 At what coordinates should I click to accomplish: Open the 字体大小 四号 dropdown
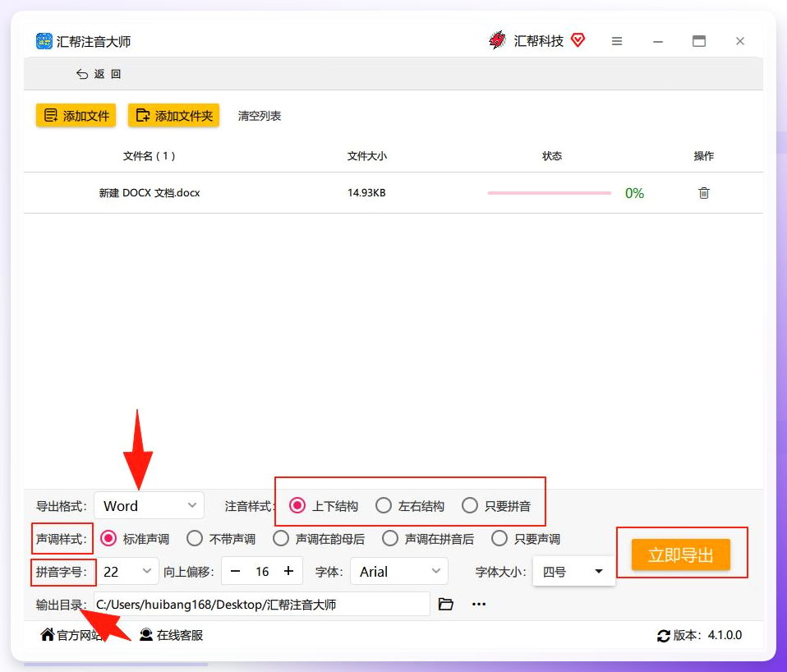pyautogui.click(x=573, y=571)
